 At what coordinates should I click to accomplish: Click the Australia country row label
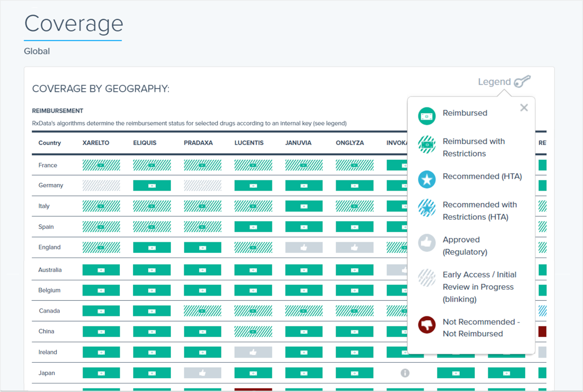pyautogui.click(x=50, y=270)
